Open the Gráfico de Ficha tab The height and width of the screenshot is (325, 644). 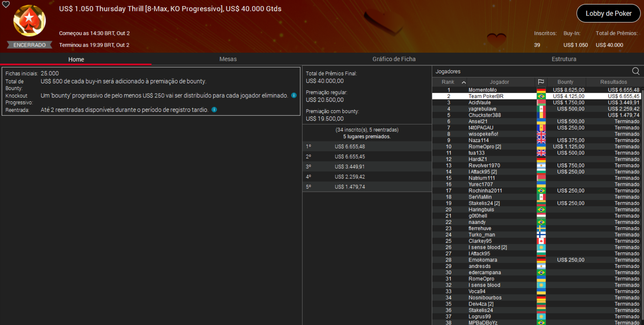pyautogui.click(x=394, y=59)
